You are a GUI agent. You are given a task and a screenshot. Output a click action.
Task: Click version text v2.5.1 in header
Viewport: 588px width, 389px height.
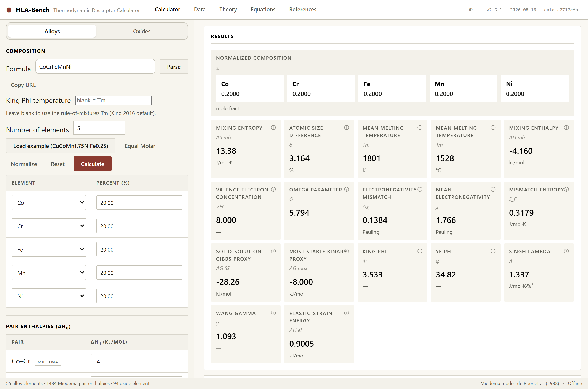pos(494,10)
